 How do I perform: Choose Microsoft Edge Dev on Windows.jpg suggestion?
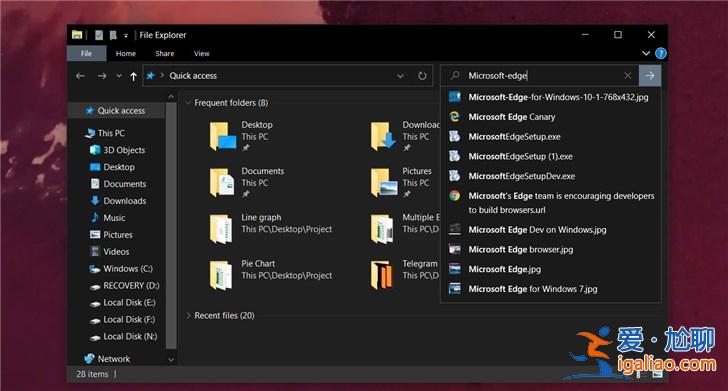pos(551,230)
